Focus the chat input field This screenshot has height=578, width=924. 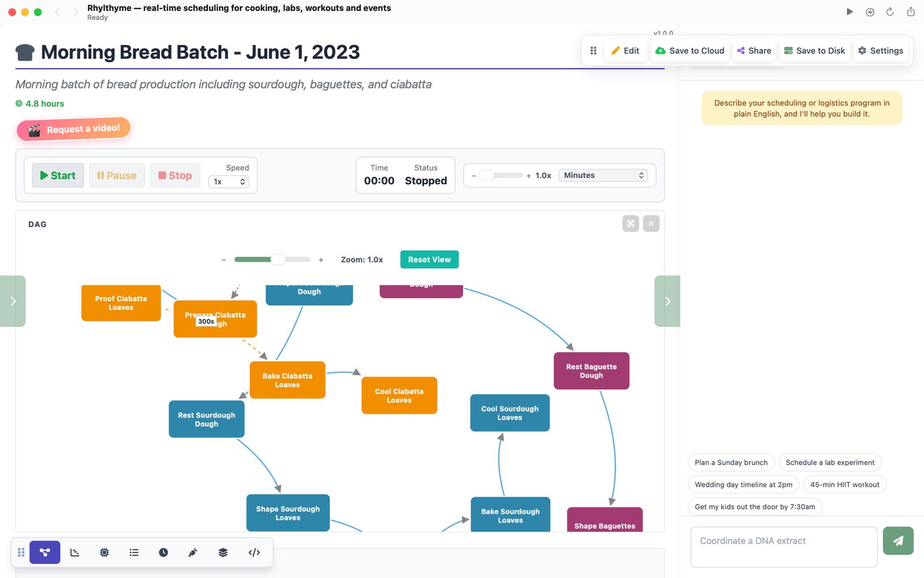784,547
